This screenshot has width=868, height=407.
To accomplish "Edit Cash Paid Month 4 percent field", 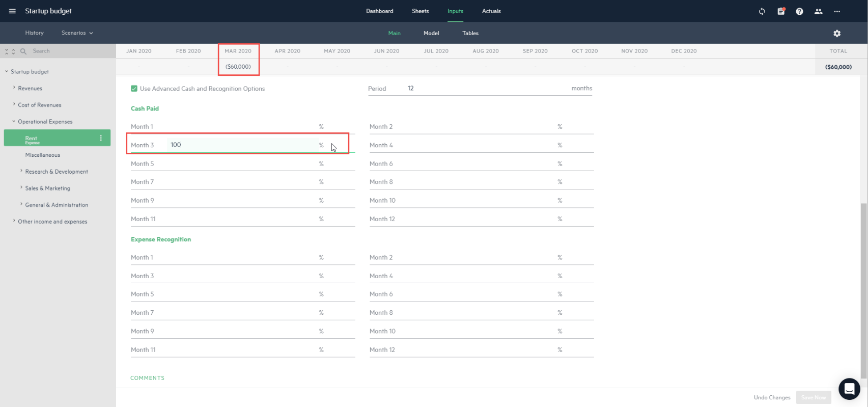I will pos(482,145).
